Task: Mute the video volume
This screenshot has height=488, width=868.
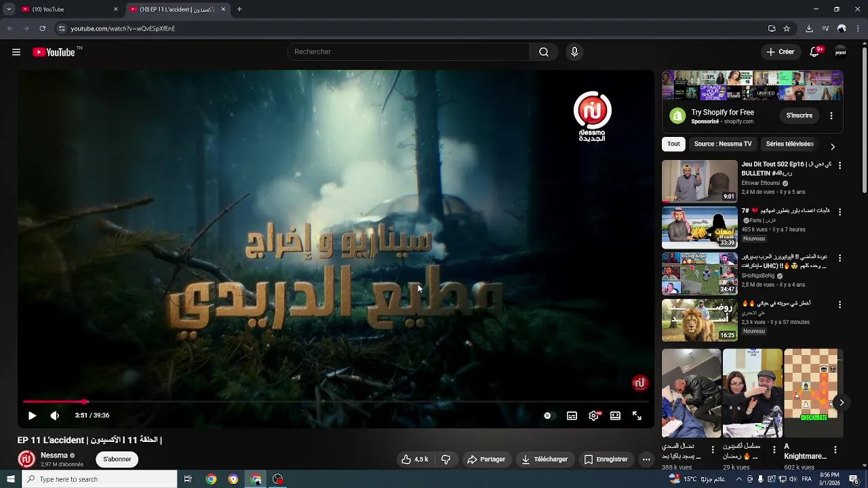Action: click(x=55, y=415)
